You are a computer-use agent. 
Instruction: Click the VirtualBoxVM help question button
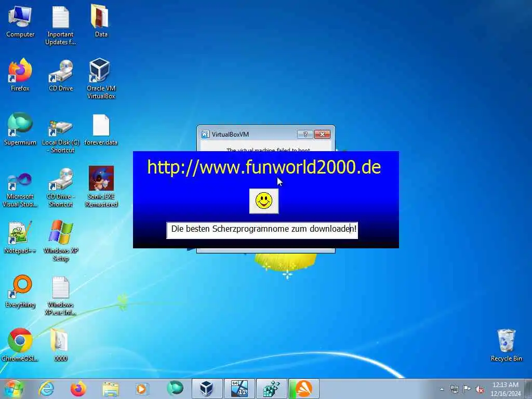(305, 135)
